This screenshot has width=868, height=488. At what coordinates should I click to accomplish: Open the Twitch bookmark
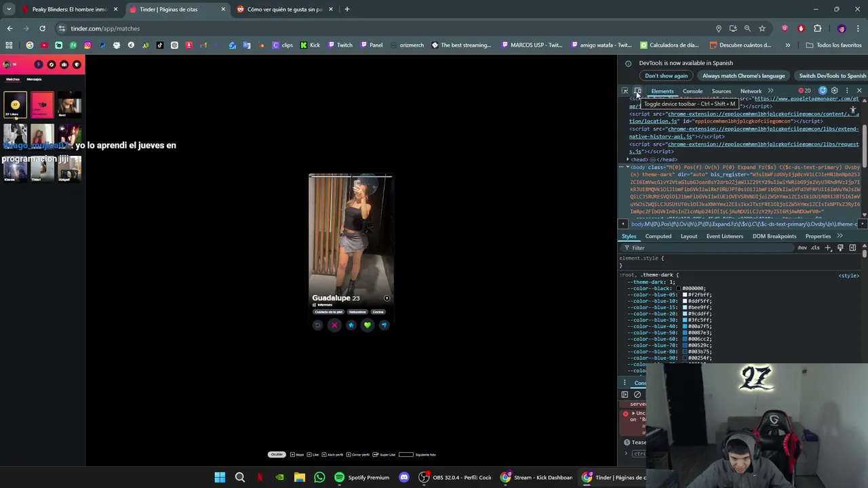pyautogui.click(x=340, y=45)
